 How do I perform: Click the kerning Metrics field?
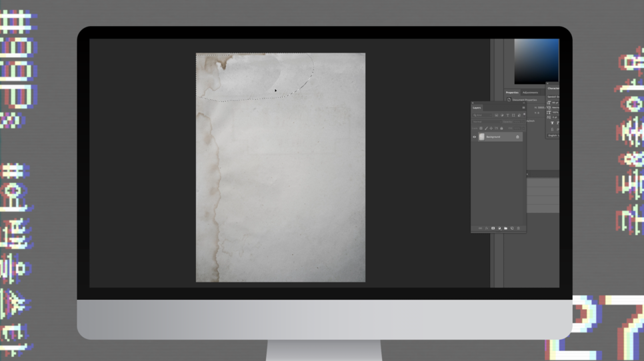click(x=555, y=107)
